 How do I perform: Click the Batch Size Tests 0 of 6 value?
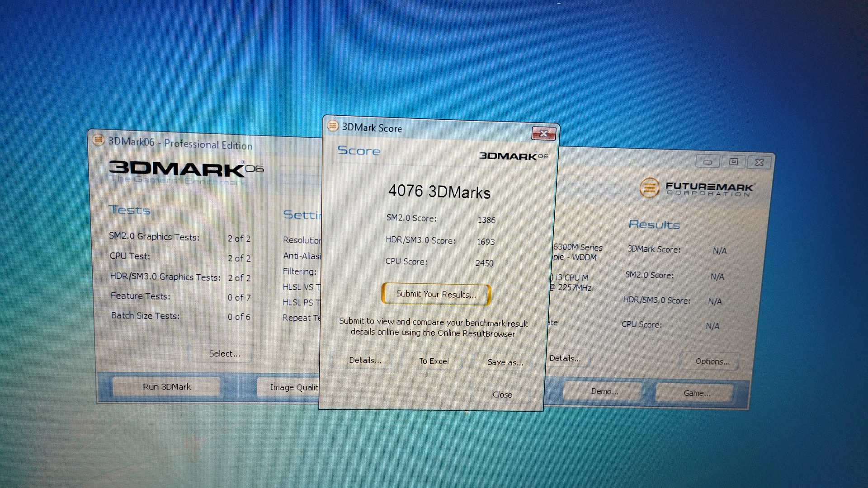click(239, 317)
